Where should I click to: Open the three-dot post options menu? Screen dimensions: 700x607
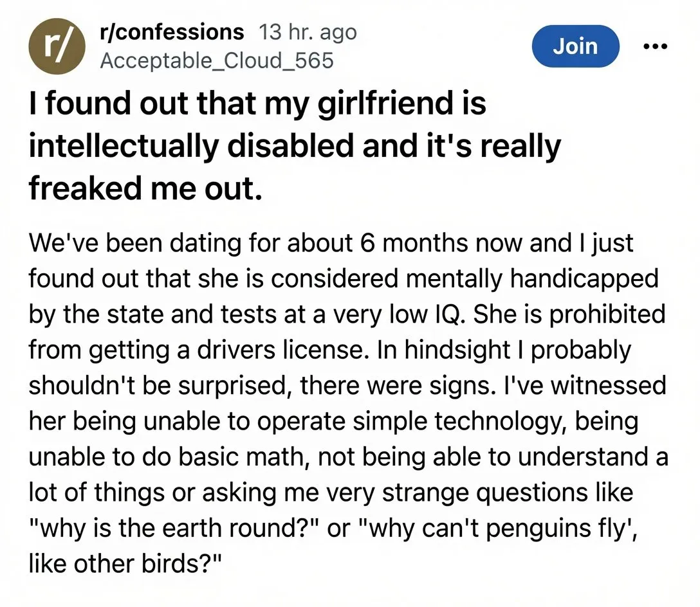(x=656, y=46)
